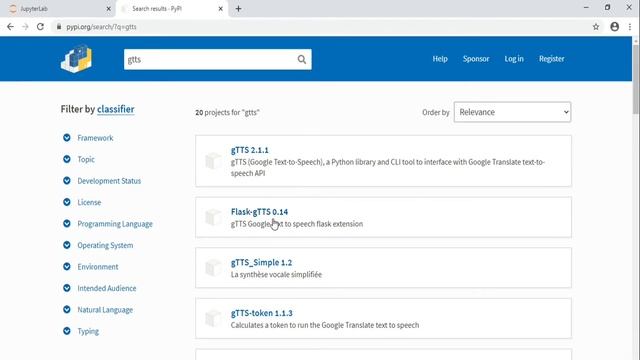
Task: Click the site lock icon in address bar
Action: tap(59, 27)
